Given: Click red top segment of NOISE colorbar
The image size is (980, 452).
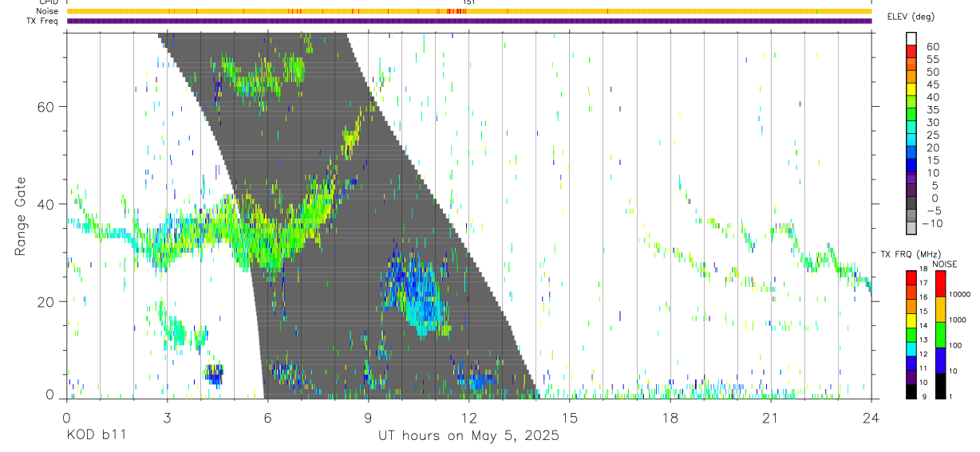Looking at the screenshot, I should click(940, 284).
